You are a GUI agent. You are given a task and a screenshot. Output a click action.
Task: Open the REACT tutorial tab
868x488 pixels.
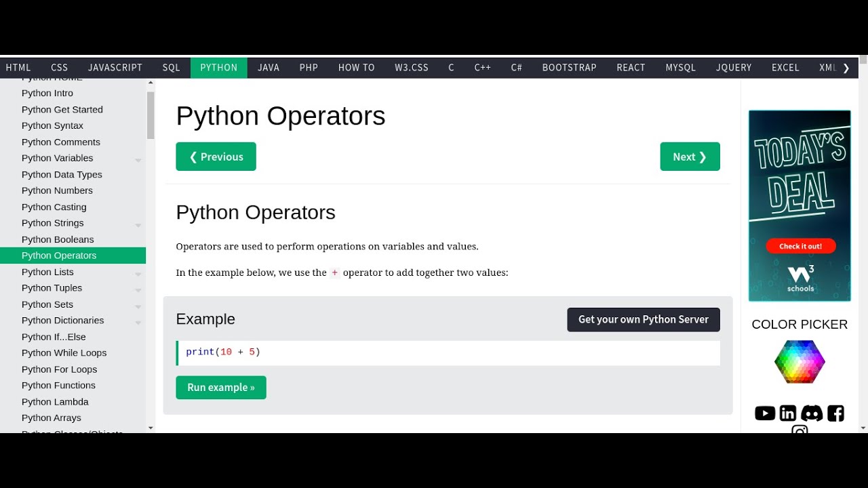click(631, 68)
